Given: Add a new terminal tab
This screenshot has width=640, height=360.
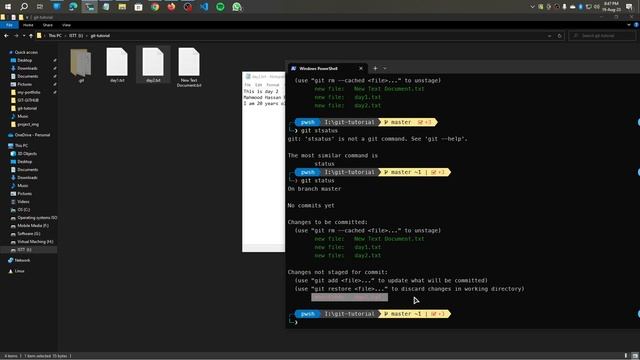Looking at the screenshot, I should point(375,68).
